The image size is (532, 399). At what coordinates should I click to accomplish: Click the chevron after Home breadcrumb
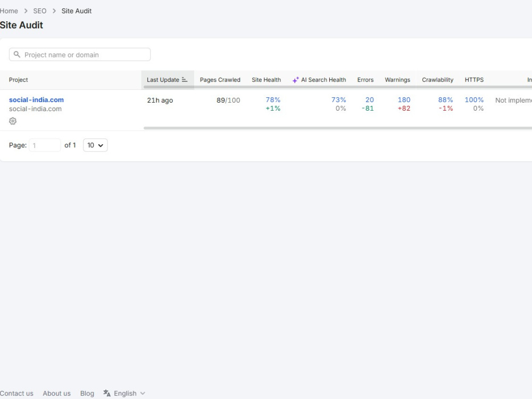(x=26, y=11)
